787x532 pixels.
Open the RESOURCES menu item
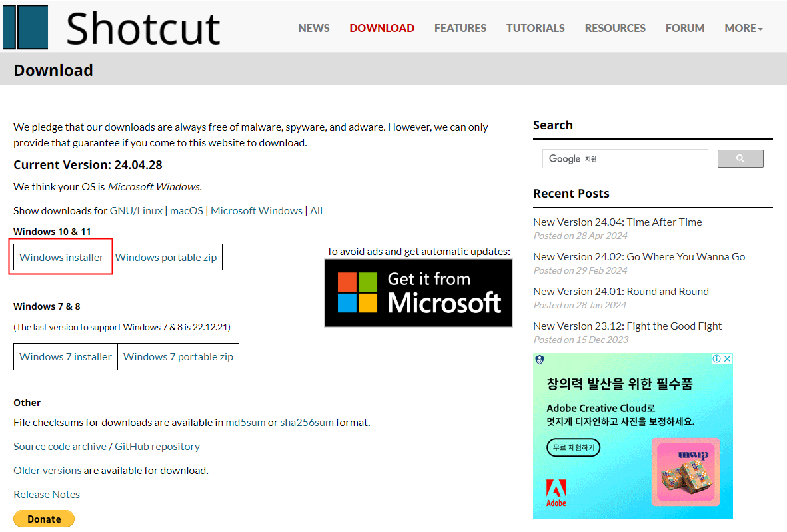[x=615, y=28]
